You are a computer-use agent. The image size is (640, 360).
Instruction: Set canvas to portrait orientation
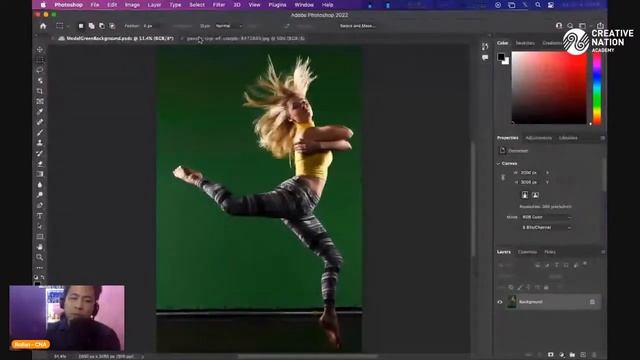(524, 195)
